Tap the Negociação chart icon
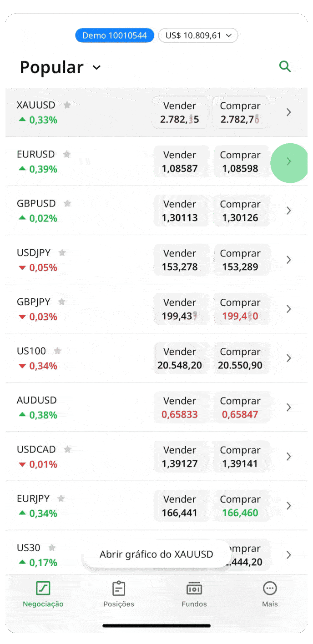The image size is (313, 644). 43,589
